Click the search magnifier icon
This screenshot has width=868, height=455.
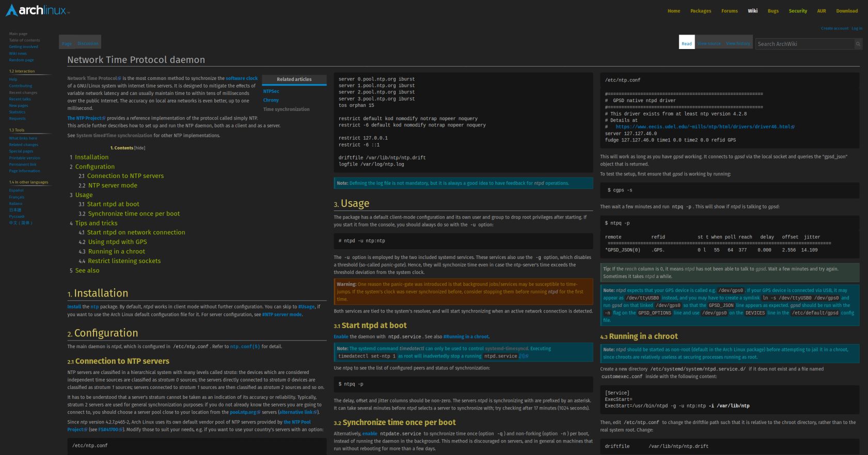[x=858, y=44]
